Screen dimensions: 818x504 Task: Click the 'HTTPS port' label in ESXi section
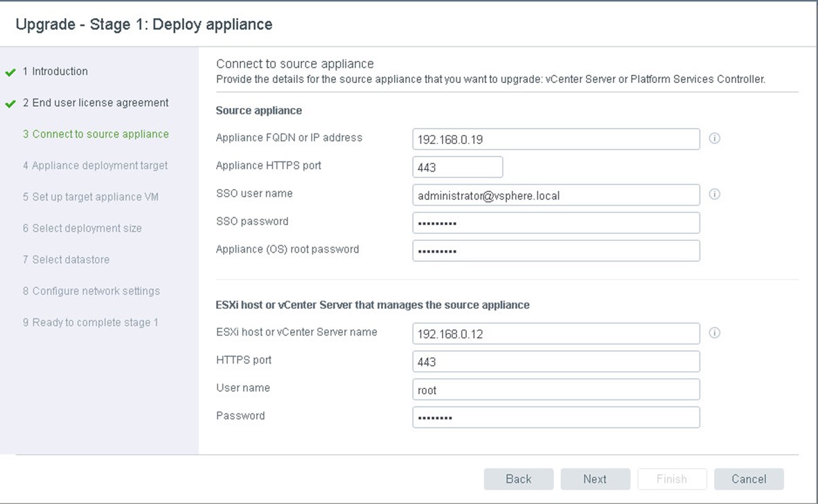click(244, 359)
